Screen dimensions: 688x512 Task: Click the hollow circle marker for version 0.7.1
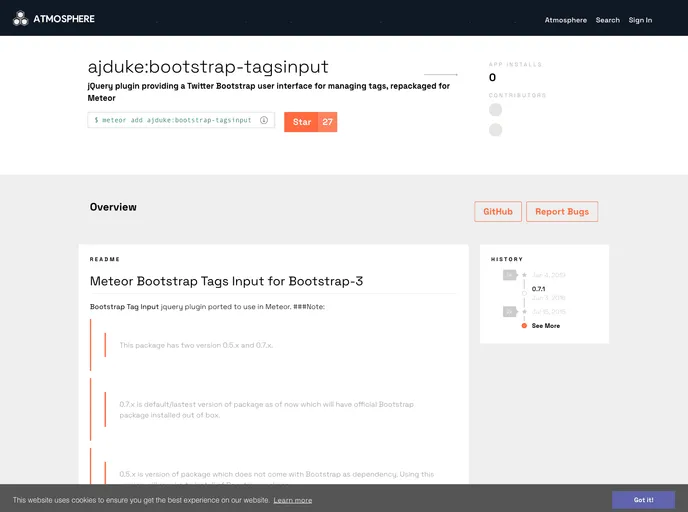(524, 293)
